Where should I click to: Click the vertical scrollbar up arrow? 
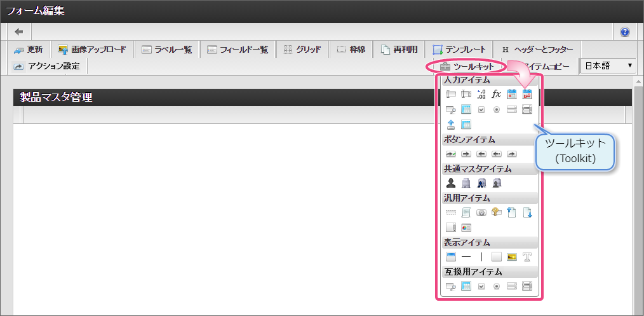click(x=638, y=81)
